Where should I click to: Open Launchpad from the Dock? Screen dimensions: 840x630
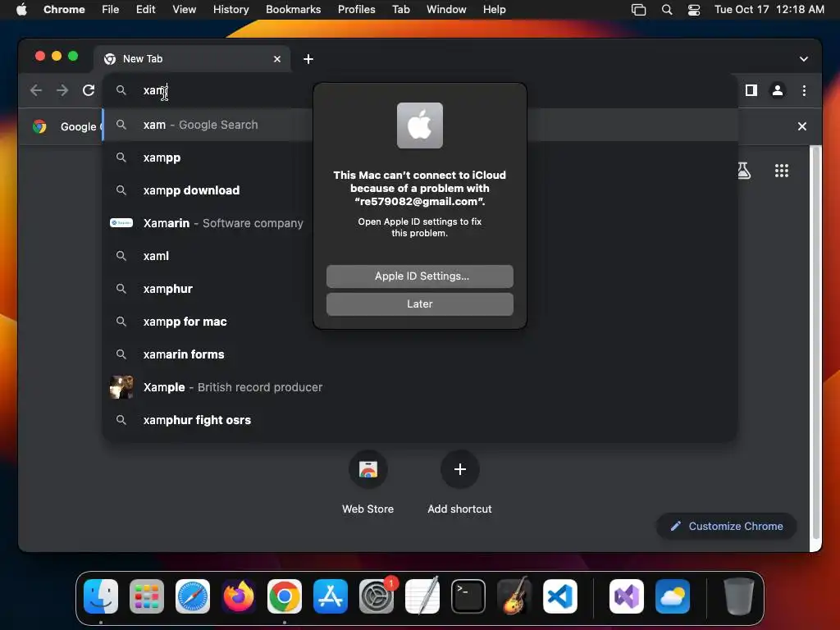point(147,596)
